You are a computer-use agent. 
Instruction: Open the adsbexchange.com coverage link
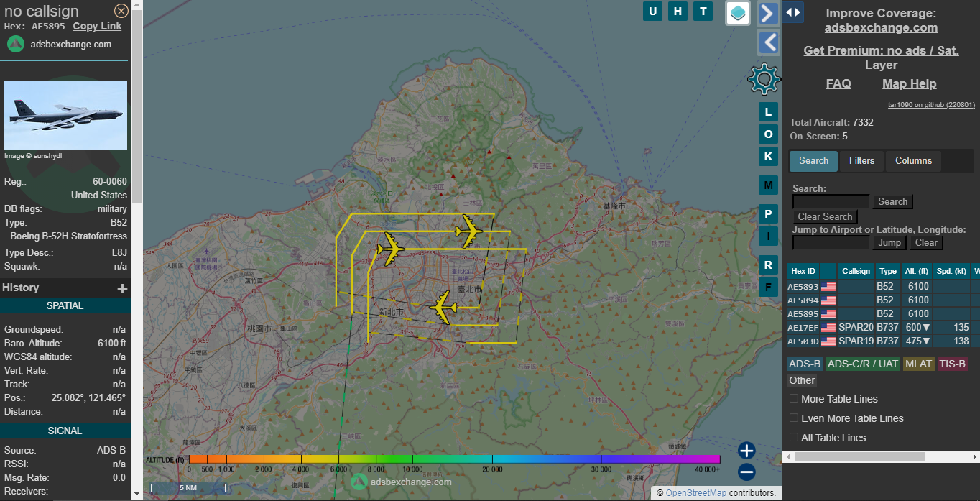click(881, 27)
